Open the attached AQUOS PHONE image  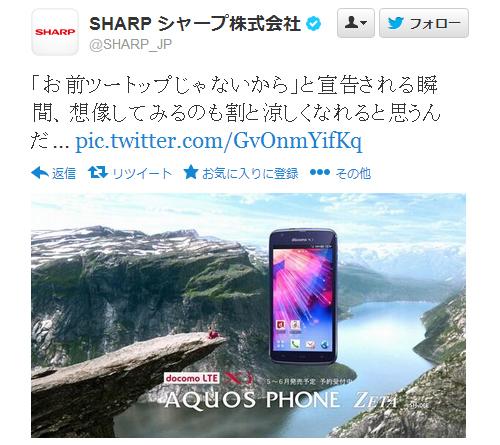click(x=248, y=315)
